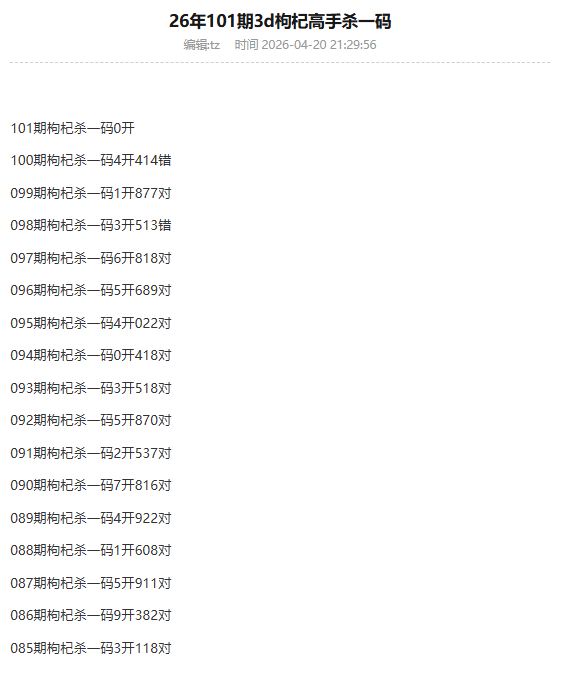Click the 086期 entry showing 382对
This screenshot has width=561, height=674.
[x=91, y=615]
